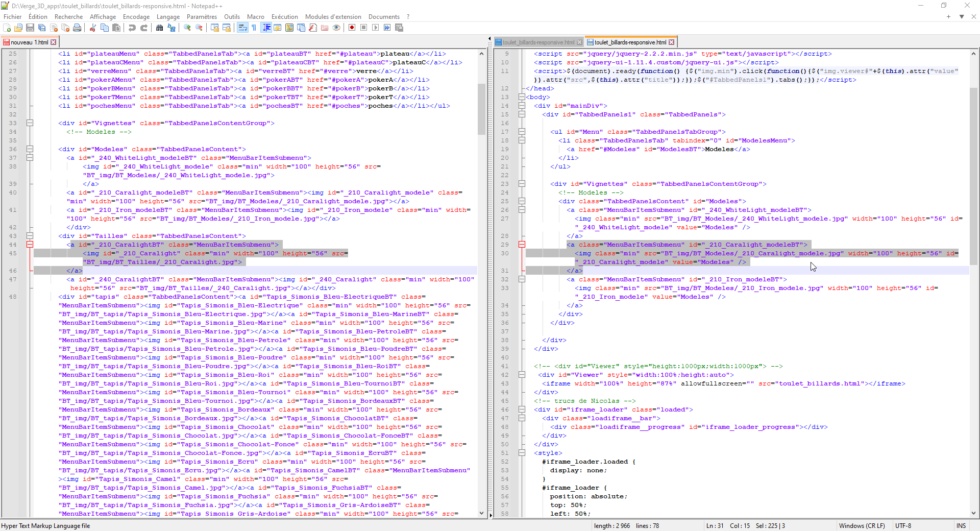Viewport: 980px width, 531px height.
Task: Click the Save All icon
Action: click(x=42, y=28)
